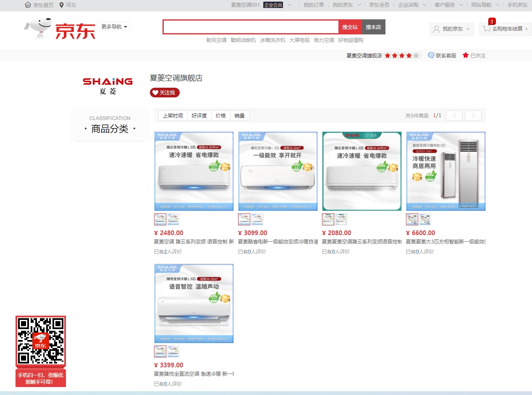Click the 夏菱空调旗舰店 link in store bar

point(364,55)
